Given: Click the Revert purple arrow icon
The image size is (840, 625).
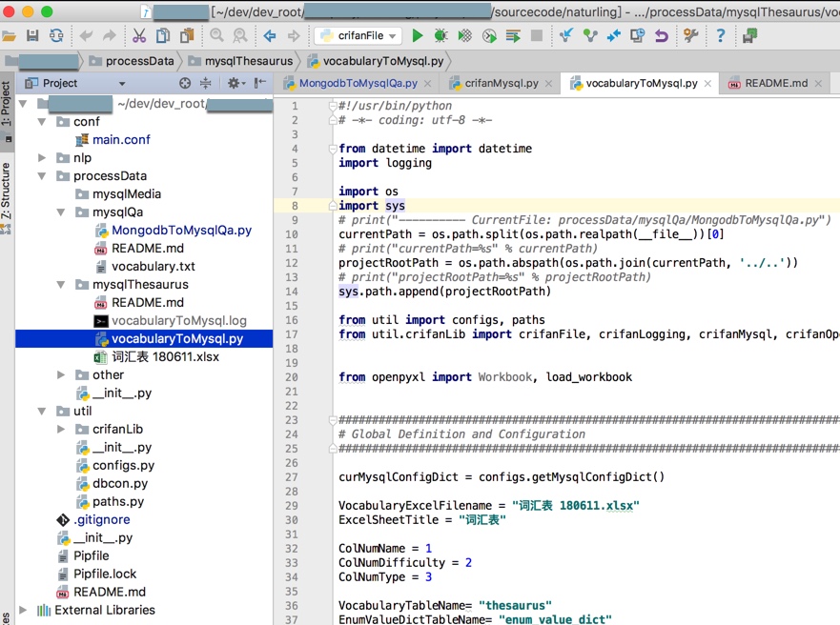Looking at the screenshot, I should pos(662,36).
